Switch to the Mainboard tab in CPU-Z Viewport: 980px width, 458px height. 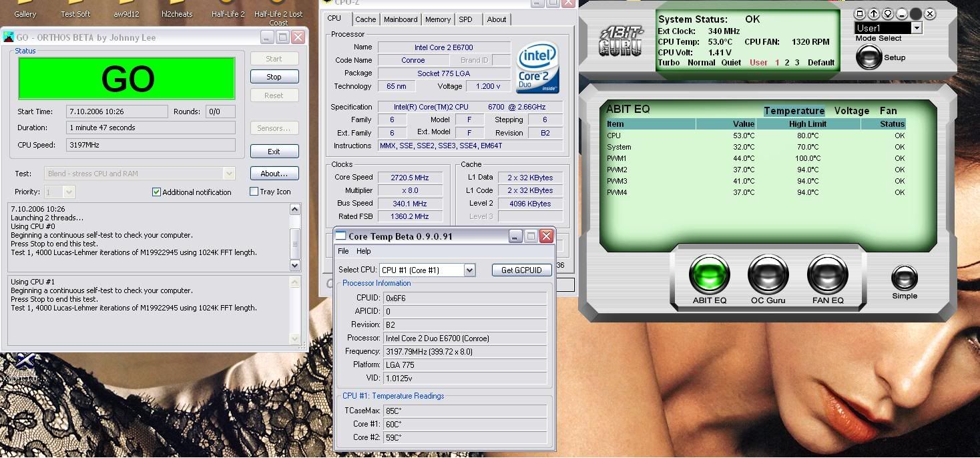tap(401, 19)
